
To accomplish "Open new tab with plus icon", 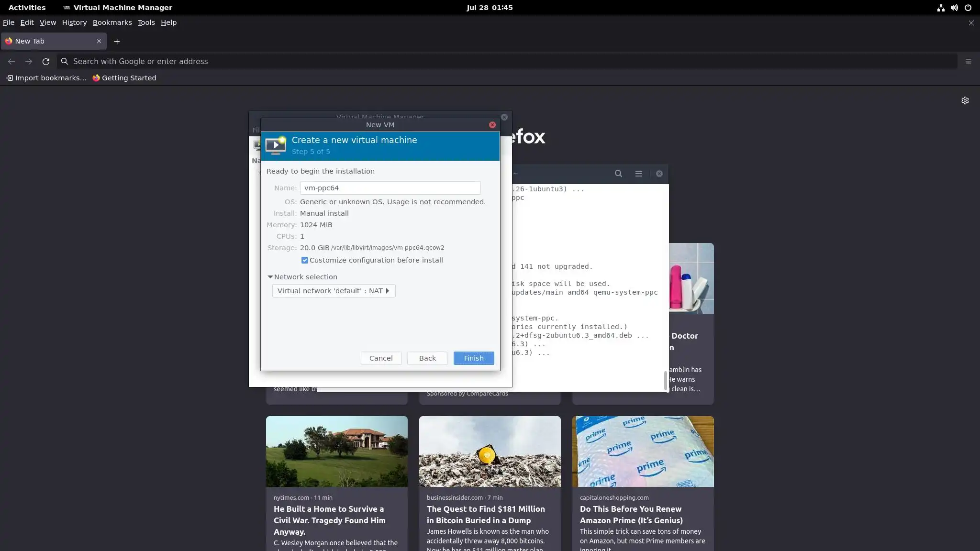I will coord(117,41).
